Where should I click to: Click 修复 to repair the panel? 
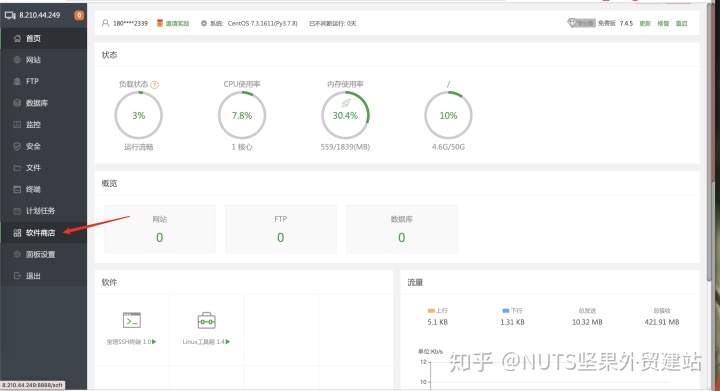(x=663, y=23)
